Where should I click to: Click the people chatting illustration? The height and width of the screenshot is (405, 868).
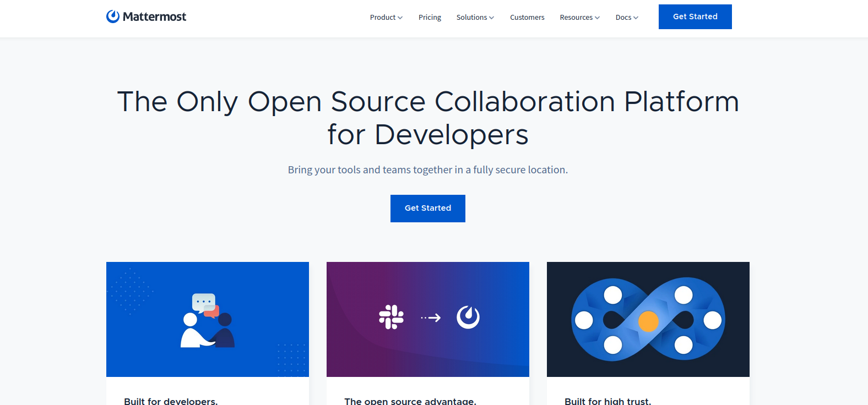pyautogui.click(x=208, y=320)
